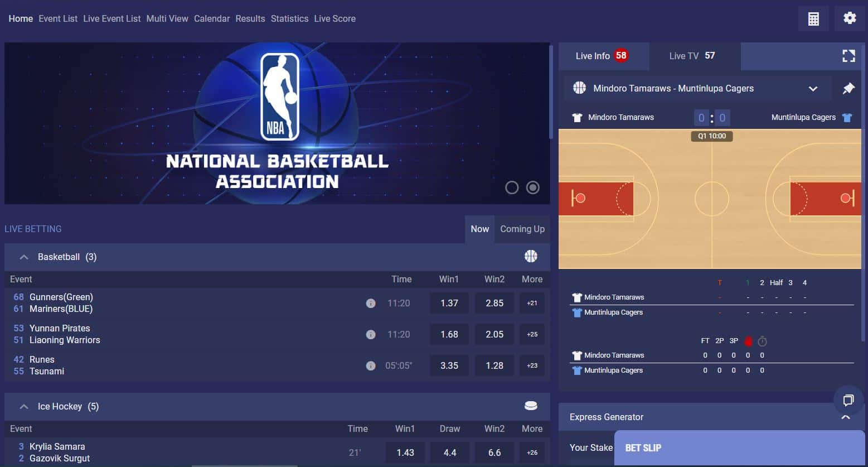Open the Krylia Samara vs Gazovik Surgut event
Image resolution: width=868 pixels, height=467 pixels.
point(60,452)
